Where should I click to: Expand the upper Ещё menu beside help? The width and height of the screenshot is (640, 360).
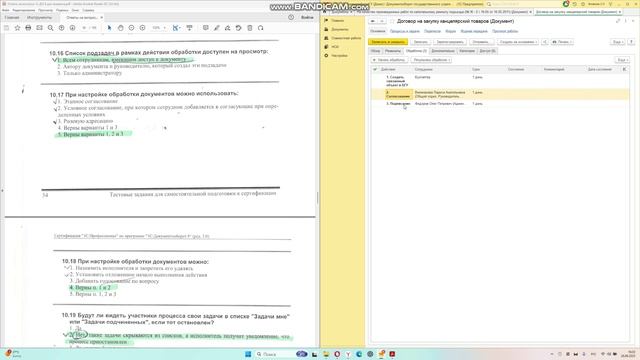click(618, 42)
